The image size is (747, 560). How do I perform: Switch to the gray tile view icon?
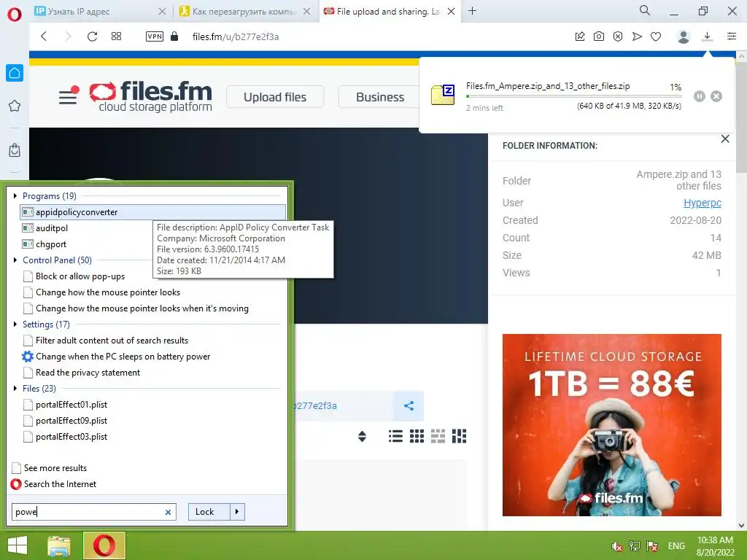438,436
